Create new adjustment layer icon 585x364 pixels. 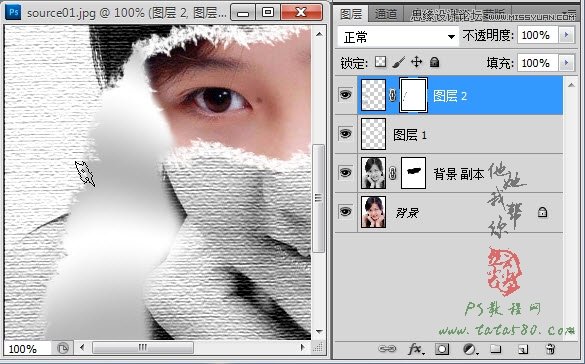coord(470,349)
